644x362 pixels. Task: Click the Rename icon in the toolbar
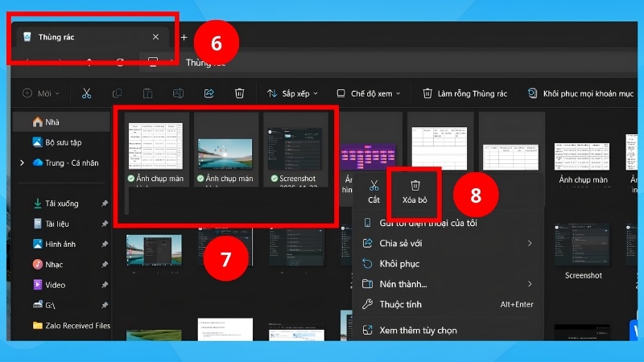coord(178,93)
